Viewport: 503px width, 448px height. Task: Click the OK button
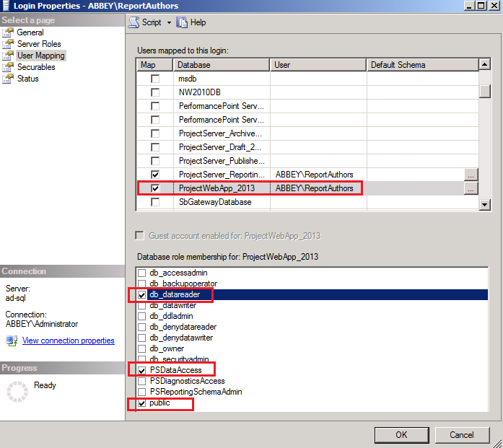pos(402,435)
